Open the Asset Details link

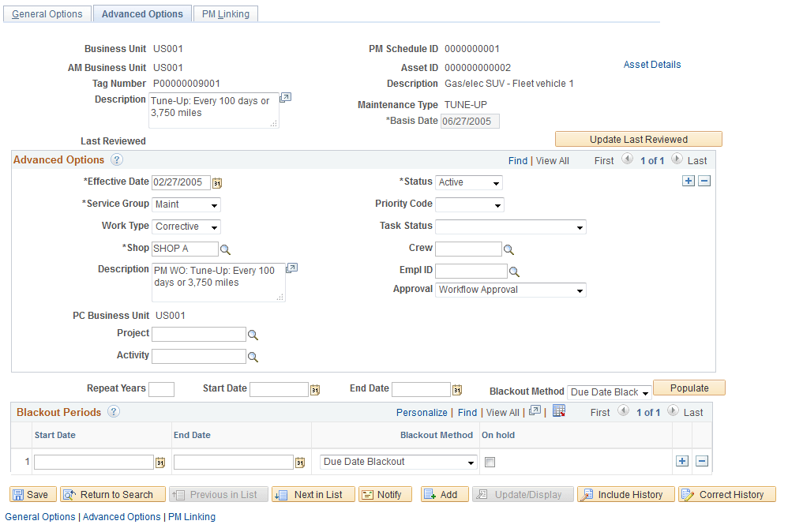(651, 65)
